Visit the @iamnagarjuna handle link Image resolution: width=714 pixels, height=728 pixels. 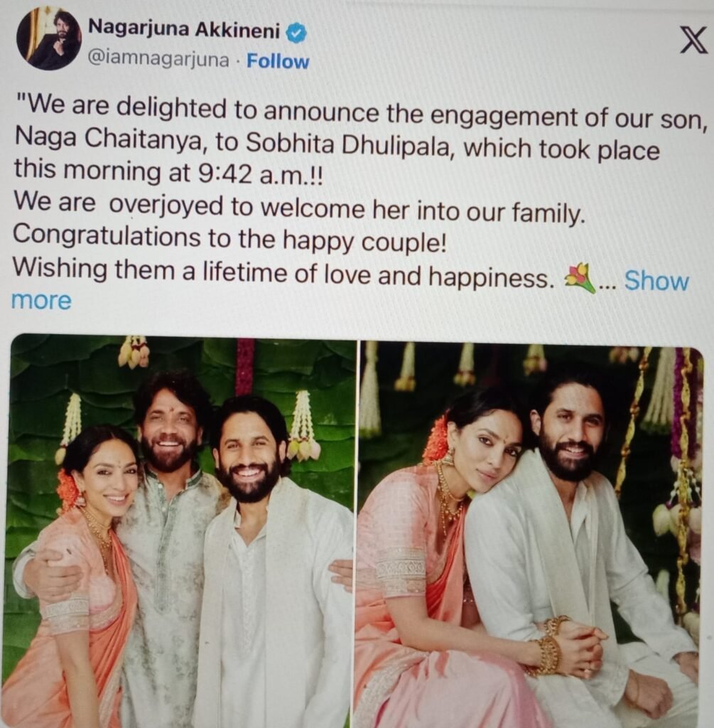tap(158, 60)
